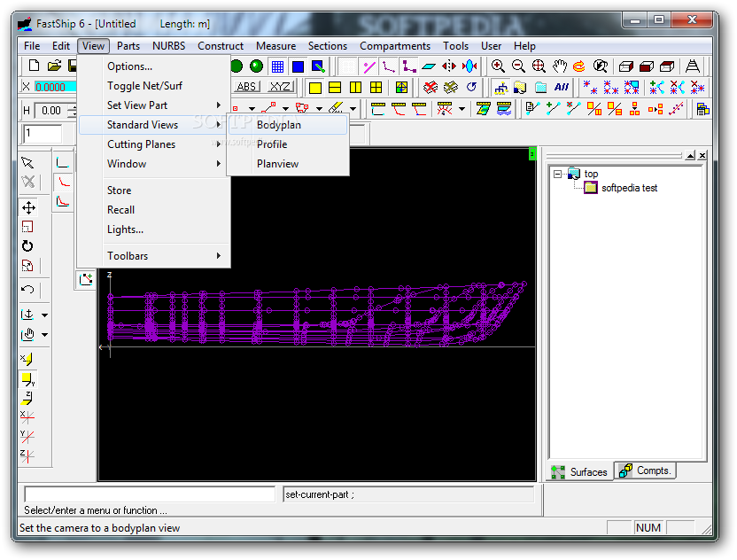
Task: Click the orange rotate view icon
Action: 579,66
